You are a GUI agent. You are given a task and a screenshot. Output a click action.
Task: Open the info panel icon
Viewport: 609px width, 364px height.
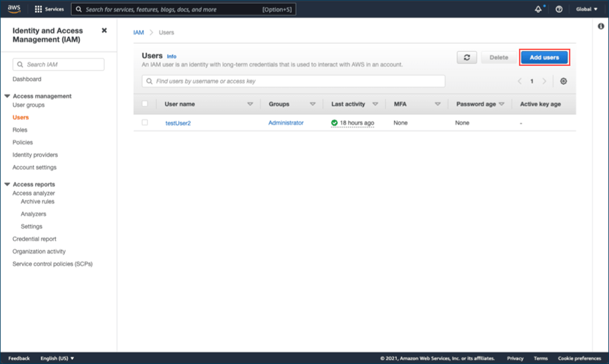600,27
